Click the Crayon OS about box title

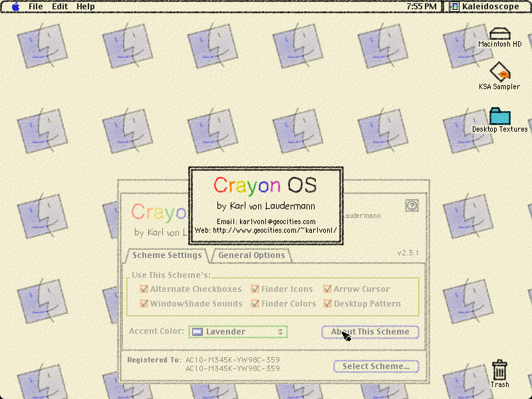click(x=265, y=186)
